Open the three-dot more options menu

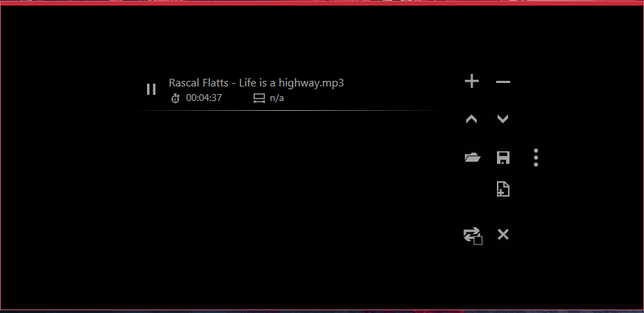[x=535, y=158]
